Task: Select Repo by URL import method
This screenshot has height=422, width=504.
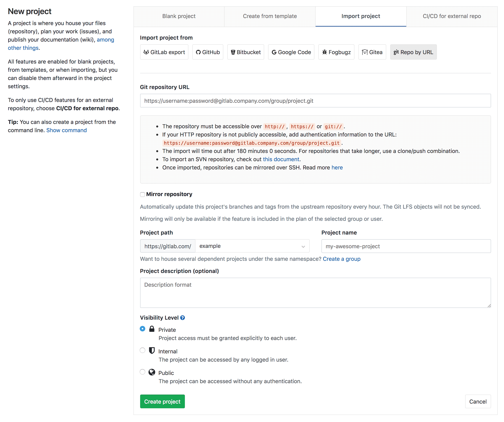Action: tap(413, 52)
